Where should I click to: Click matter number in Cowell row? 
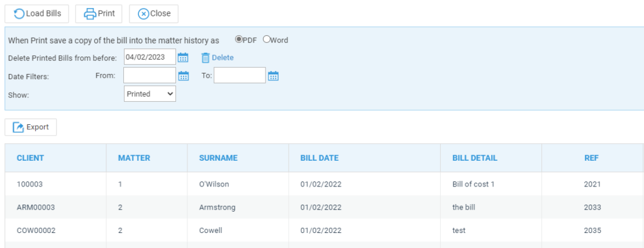[120, 230]
